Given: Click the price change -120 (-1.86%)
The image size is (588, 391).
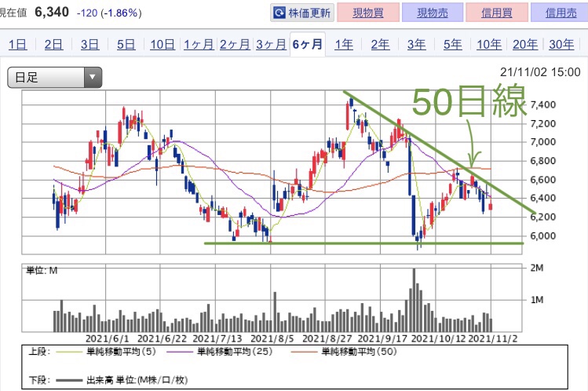Looking at the screenshot, I should pos(109,13).
